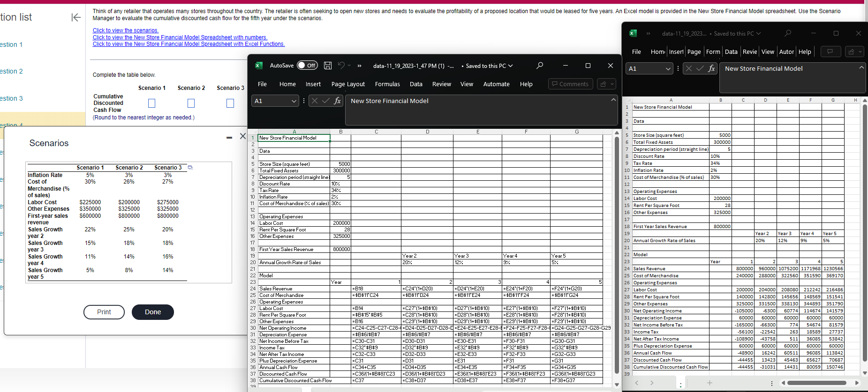Collapse the formula bar in middle Excel window

click(x=613, y=100)
